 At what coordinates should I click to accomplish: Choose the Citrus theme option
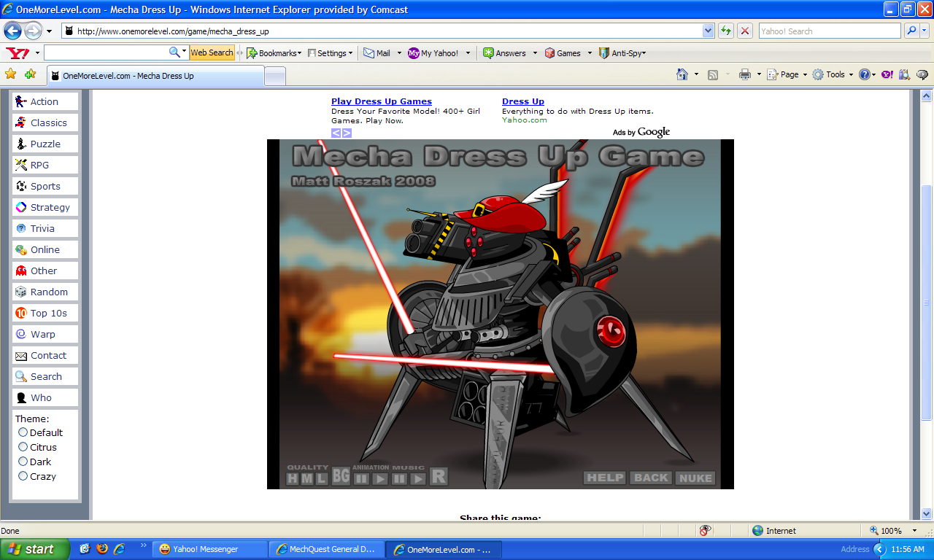click(23, 447)
